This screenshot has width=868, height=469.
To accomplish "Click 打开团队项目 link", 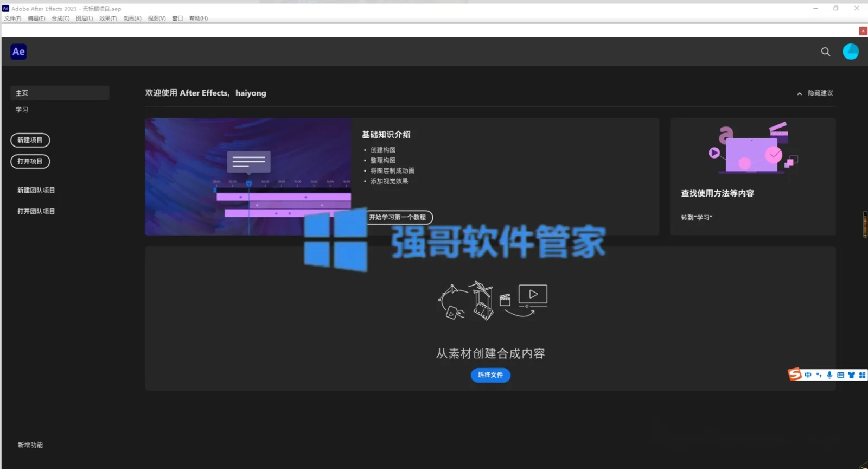I will point(36,211).
